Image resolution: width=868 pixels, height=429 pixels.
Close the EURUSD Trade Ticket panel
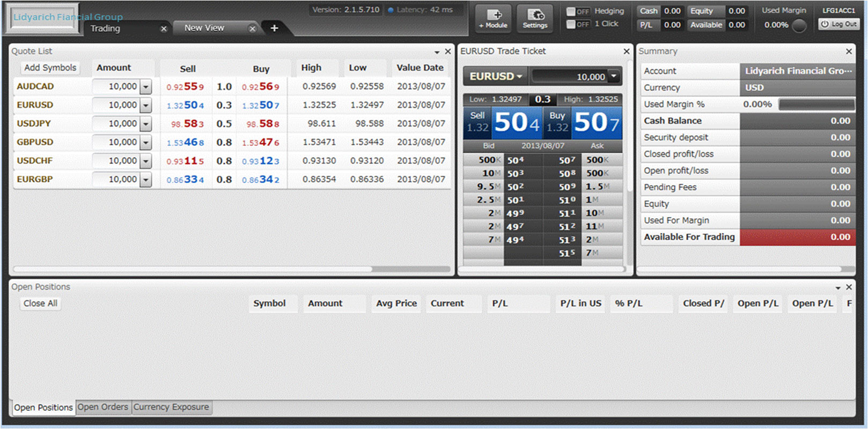626,51
